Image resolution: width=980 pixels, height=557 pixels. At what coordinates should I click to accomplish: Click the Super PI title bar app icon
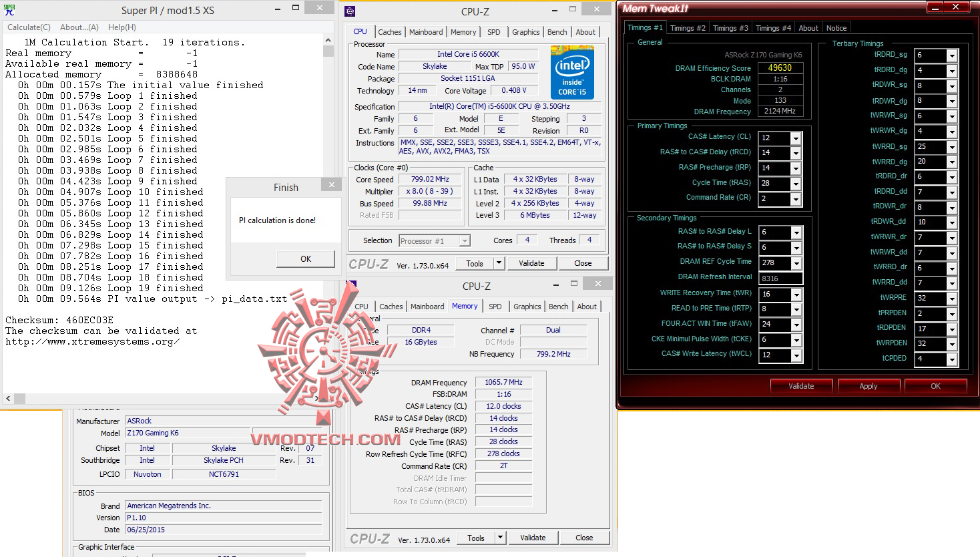click(x=9, y=10)
